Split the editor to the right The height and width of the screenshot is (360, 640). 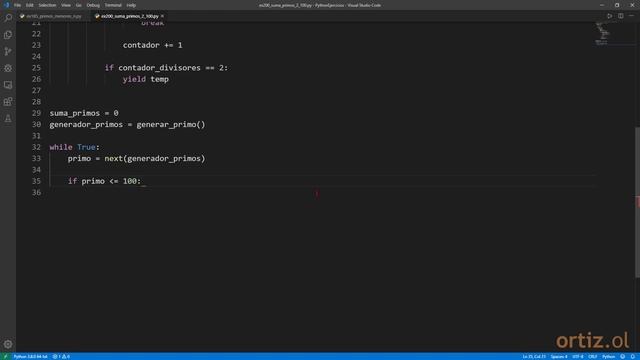coord(620,16)
